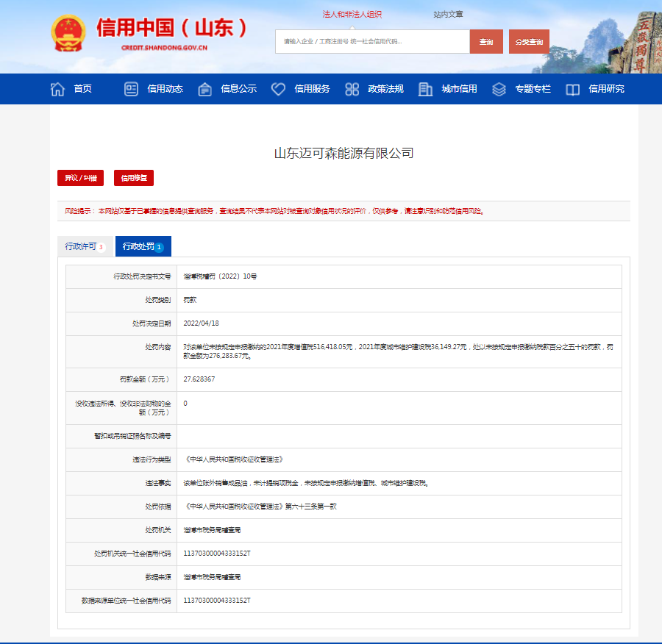
Task: Click the 罚款金额（万元）row label
Action: 145,379
